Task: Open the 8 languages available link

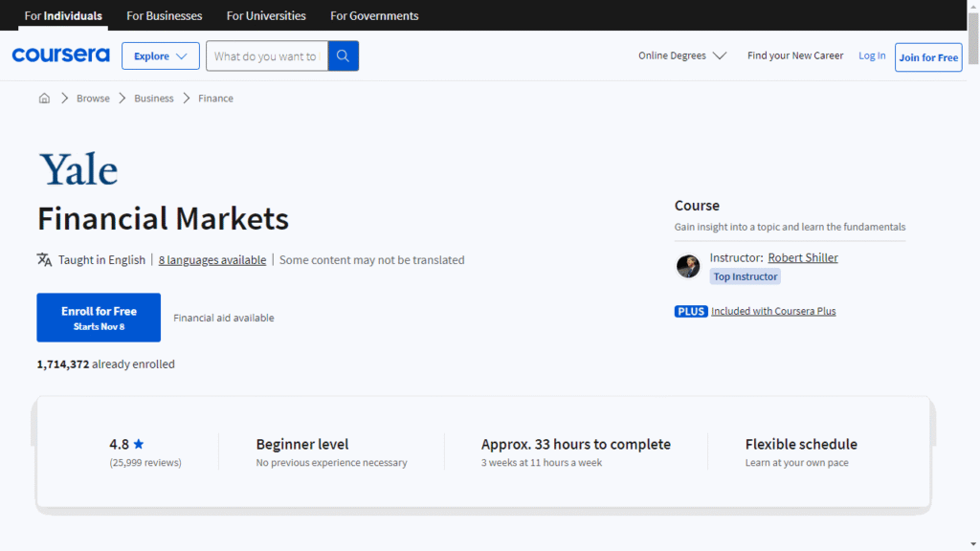Action: tap(212, 260)
